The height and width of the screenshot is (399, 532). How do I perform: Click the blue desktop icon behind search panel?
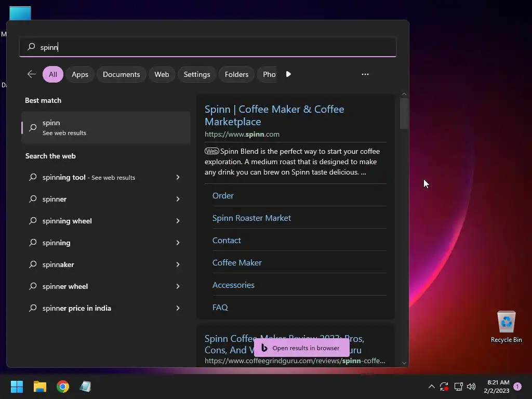(20, 13)
